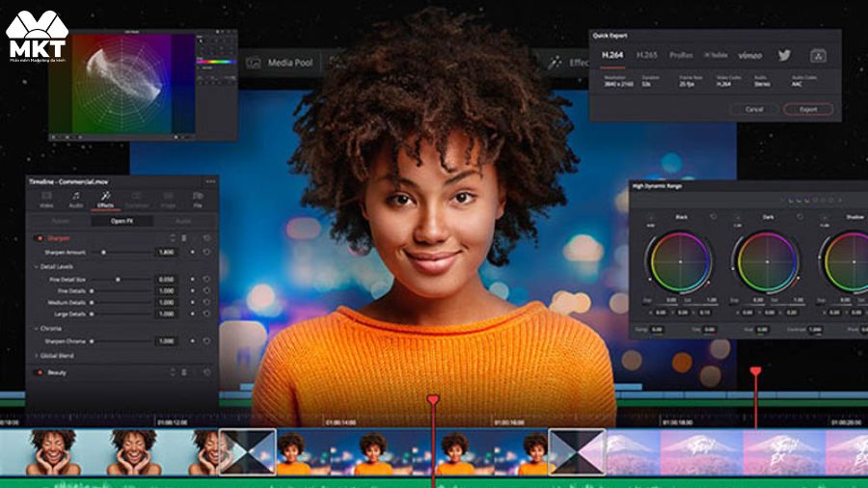Choose the YouTube export preset

[x=716, y=55]
